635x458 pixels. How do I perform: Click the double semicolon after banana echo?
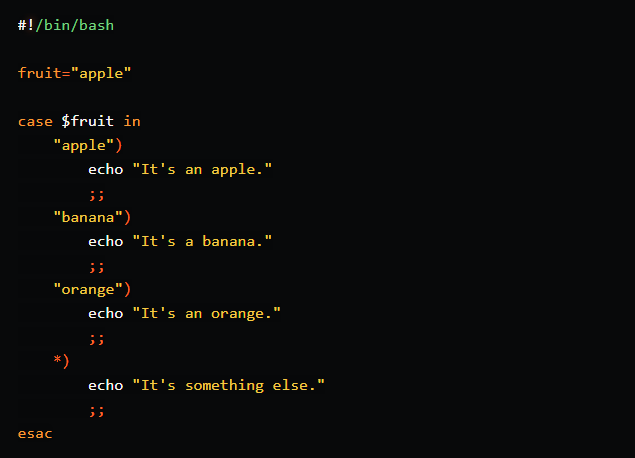(97, 267)
